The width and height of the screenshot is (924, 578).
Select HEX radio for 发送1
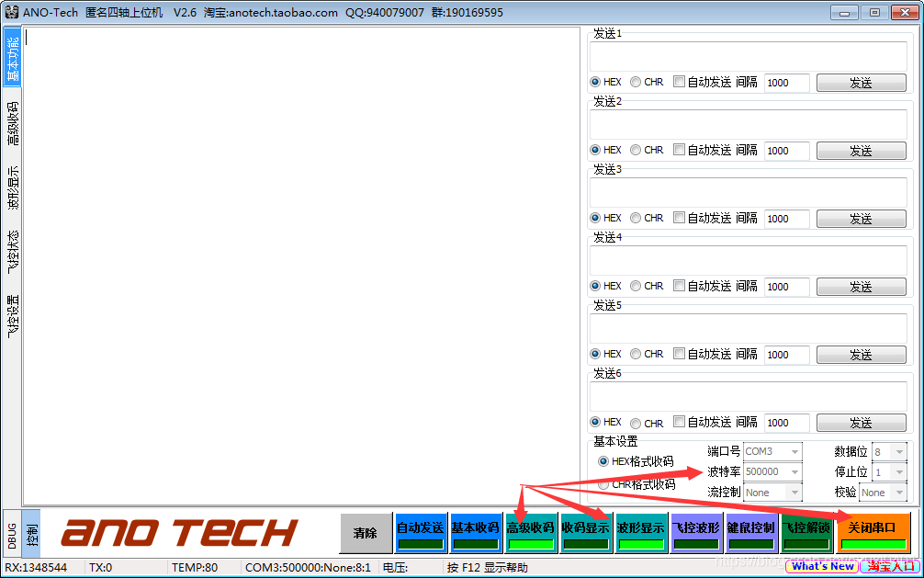point(595,82)
